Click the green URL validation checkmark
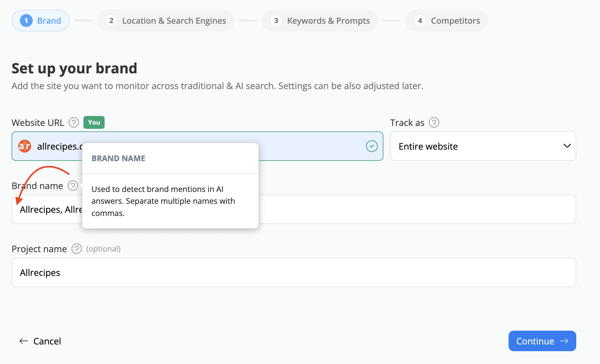Screen dimensions: 600x364 click(x=372, y=146)
